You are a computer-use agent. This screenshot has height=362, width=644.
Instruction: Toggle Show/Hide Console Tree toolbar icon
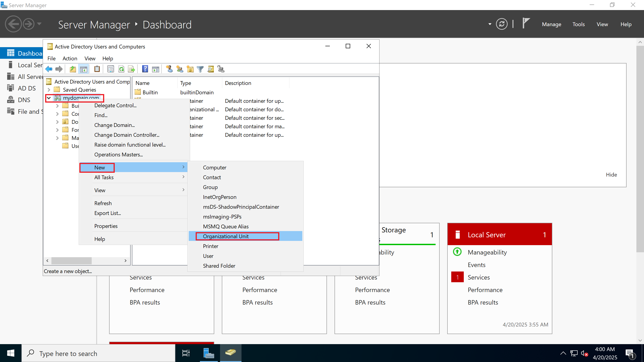pos(83,69)
